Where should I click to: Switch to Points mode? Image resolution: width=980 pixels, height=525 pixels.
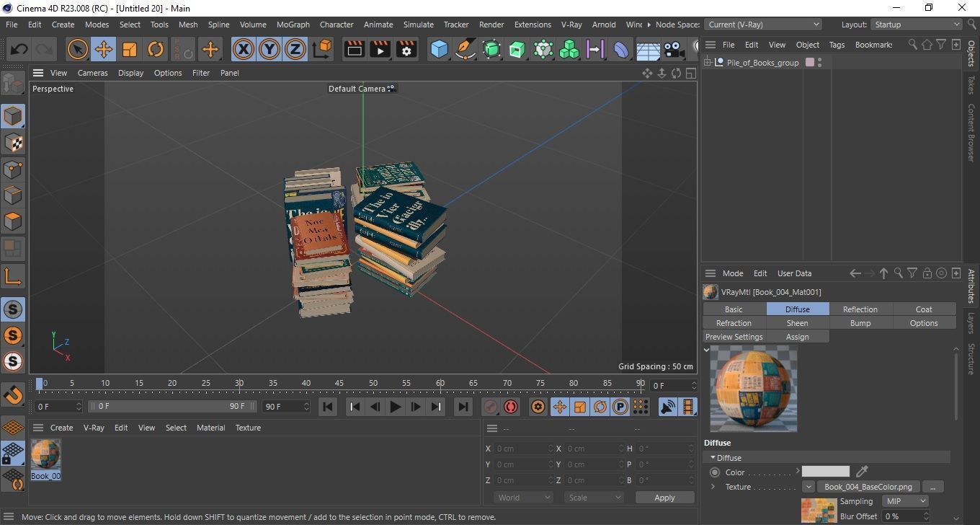pos(13,169)
